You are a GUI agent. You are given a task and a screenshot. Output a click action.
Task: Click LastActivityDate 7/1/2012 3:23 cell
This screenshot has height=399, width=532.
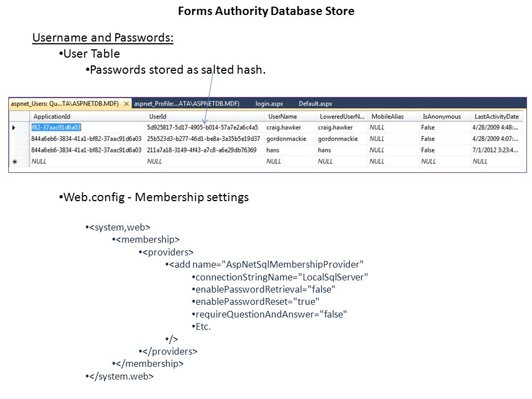495,150
